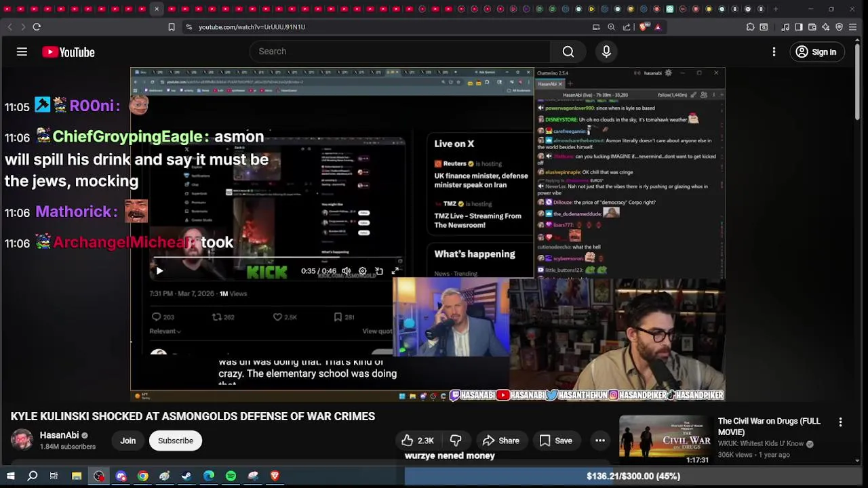Dislike the video with thumbs down
868x488 pixels.
(x=456, y=441)
